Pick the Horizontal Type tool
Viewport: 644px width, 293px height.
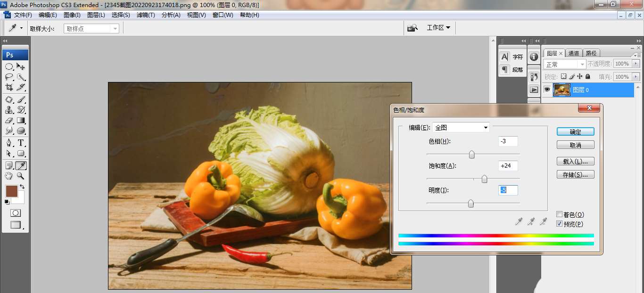click(21, 143)
